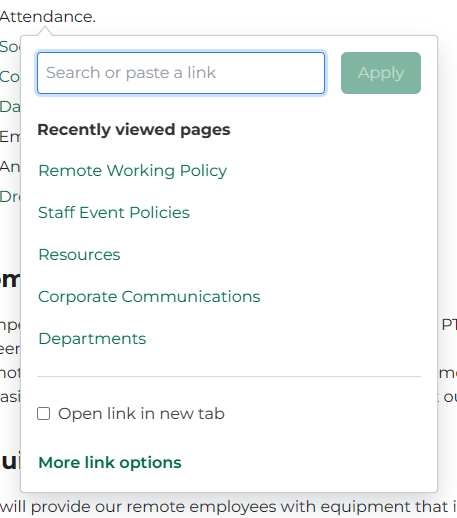Focus the 'Search or paste a link' field
This screenshot has width=457, height=518.
(181, 73)
